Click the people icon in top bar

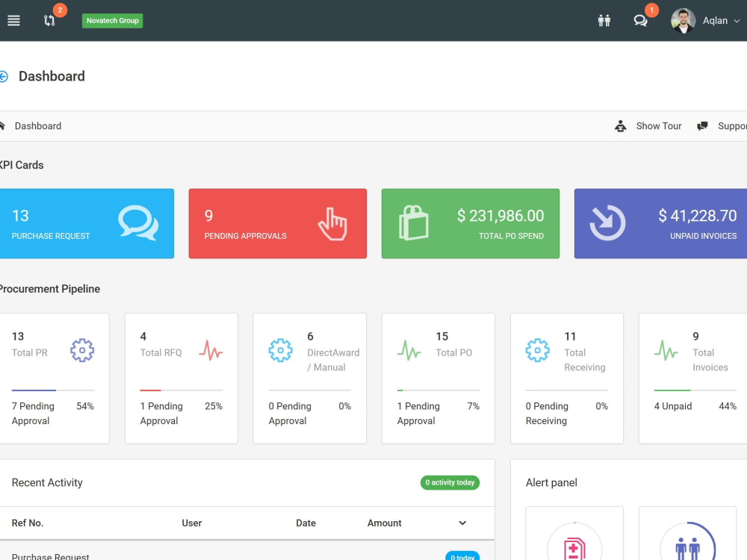(x=604, y=20)
